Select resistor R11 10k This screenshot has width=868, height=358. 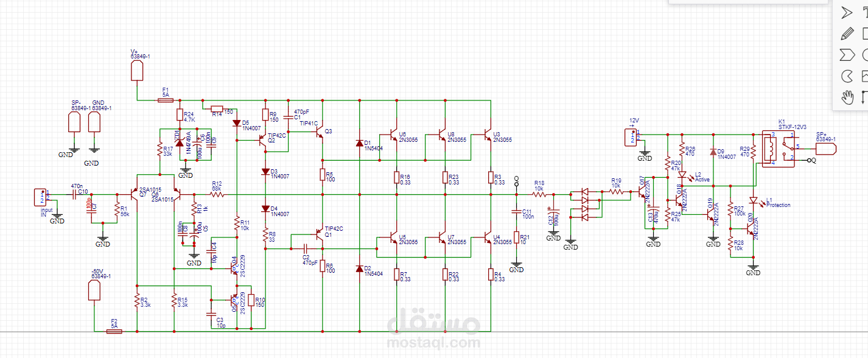(x=237, y=224)
